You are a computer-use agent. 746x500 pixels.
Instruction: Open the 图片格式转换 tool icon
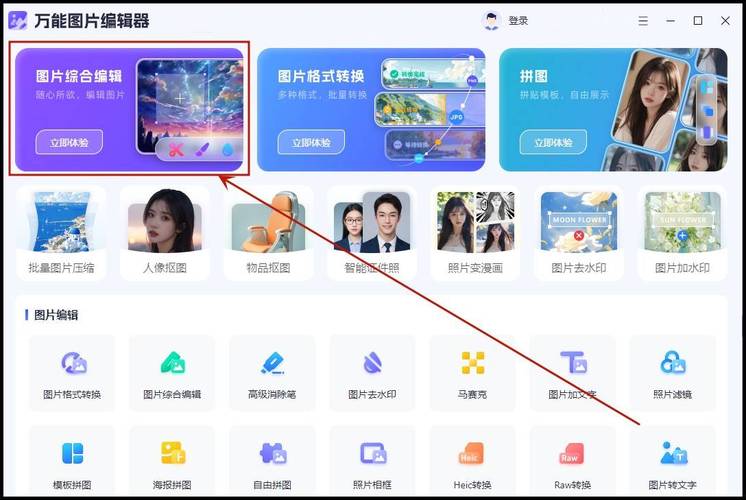pos(74,363)
